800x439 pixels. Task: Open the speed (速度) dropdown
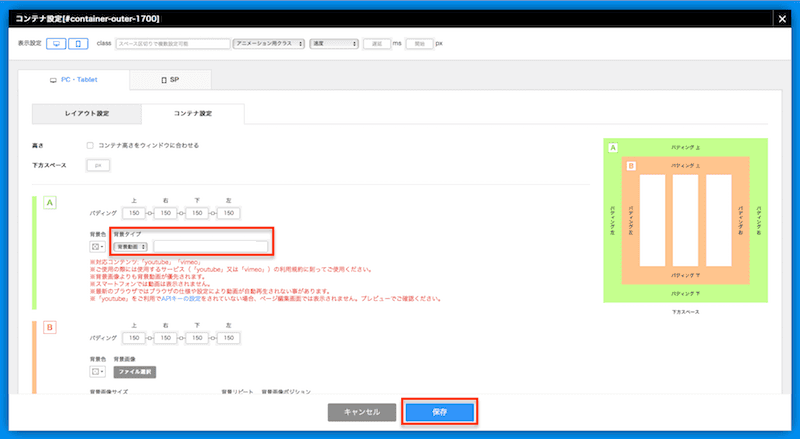(x=335, y=44)
